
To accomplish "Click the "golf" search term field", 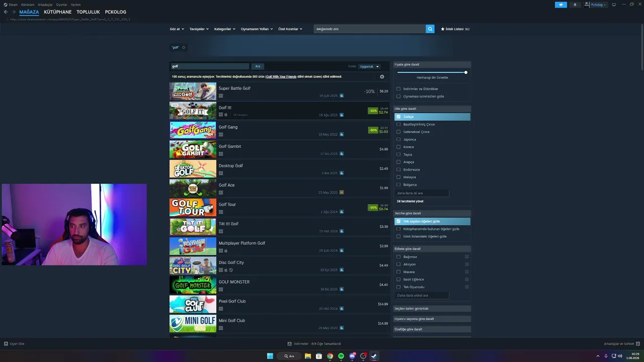I will click(209, 66).
